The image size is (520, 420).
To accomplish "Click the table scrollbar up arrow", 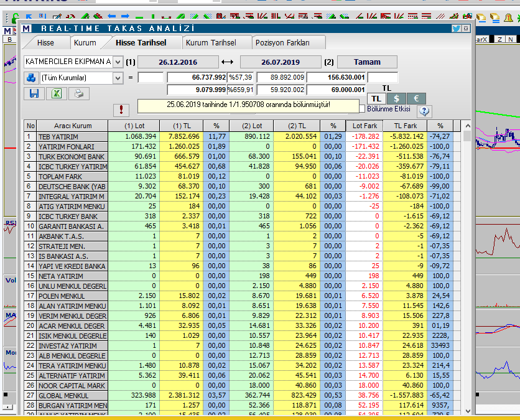I will point(468,126).
